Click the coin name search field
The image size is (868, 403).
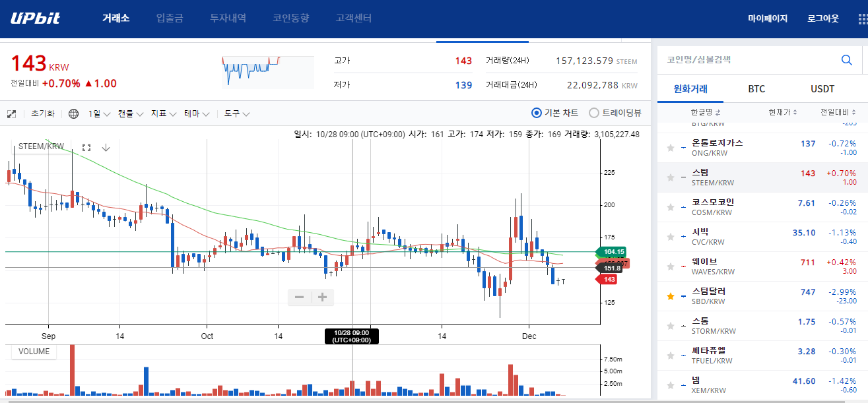point(749,60)
